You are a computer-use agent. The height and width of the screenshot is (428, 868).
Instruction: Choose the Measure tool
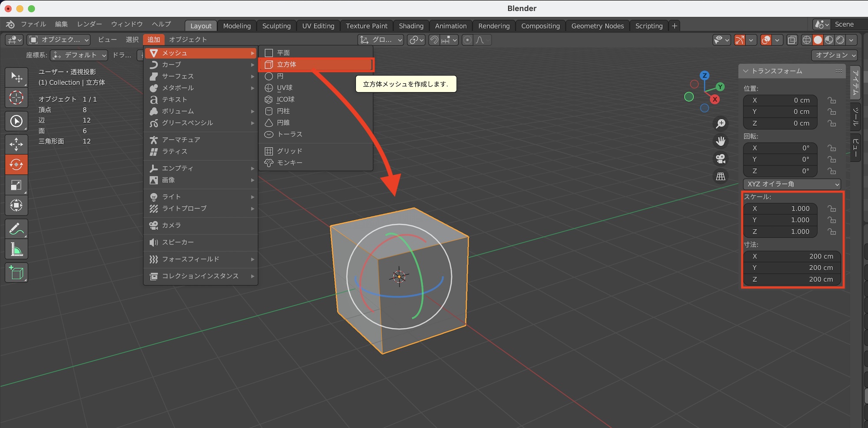pos(16,250)
